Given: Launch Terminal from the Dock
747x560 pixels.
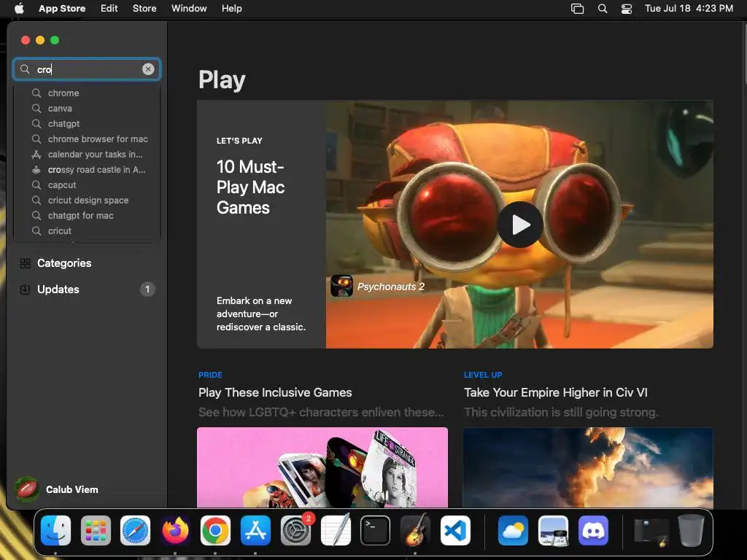Looking at the screenshot, I should [375, 530].
